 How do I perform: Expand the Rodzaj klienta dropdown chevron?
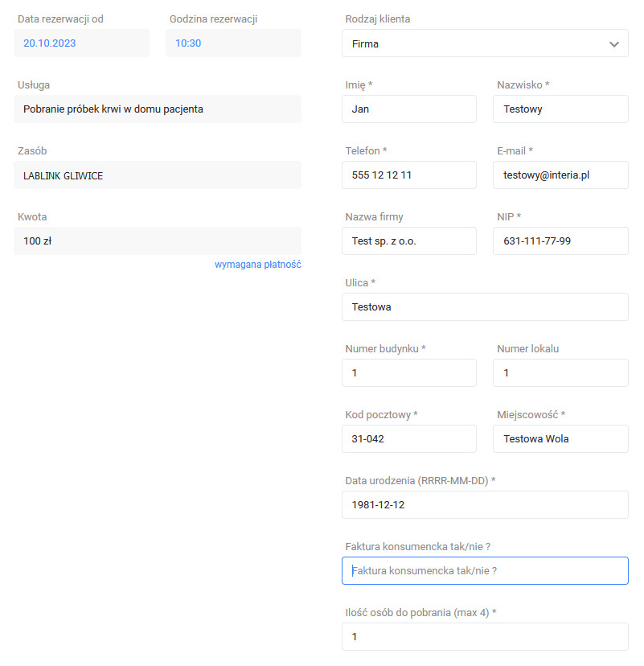pos(613,43)
